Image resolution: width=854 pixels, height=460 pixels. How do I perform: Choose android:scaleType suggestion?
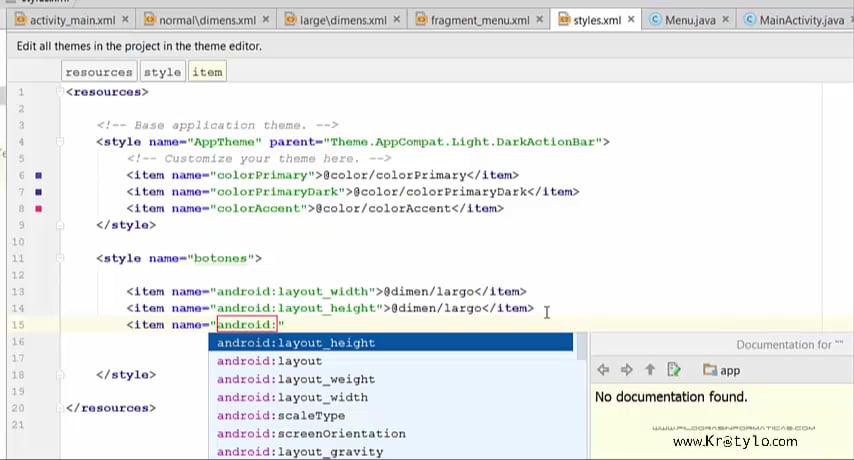coord(391,415)
